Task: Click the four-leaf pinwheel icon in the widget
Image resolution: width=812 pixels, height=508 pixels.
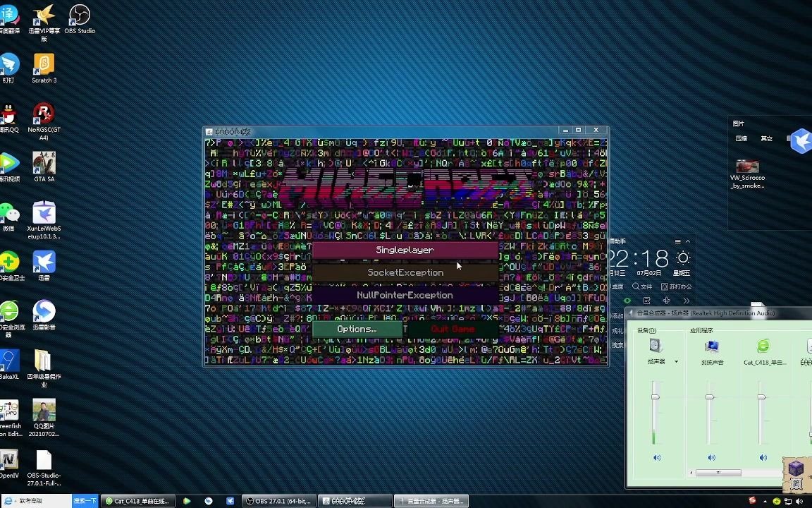Action: pos(667,301)
